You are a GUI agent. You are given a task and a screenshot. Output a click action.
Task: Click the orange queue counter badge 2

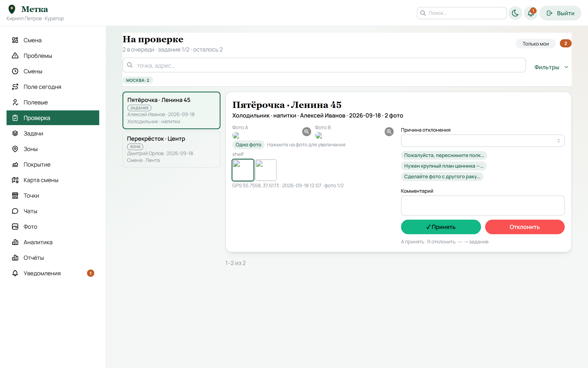coord(565,43)
